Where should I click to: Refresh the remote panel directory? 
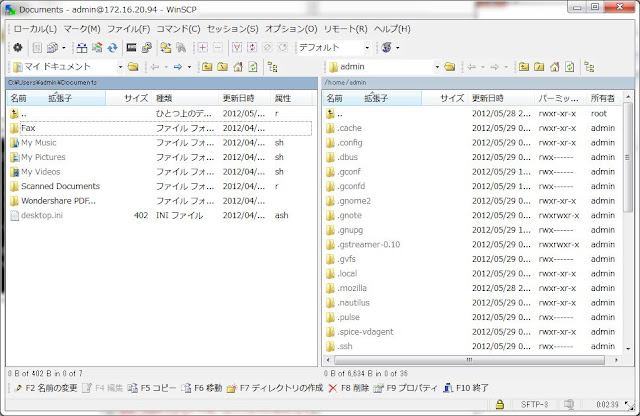[x=570, y=67]
